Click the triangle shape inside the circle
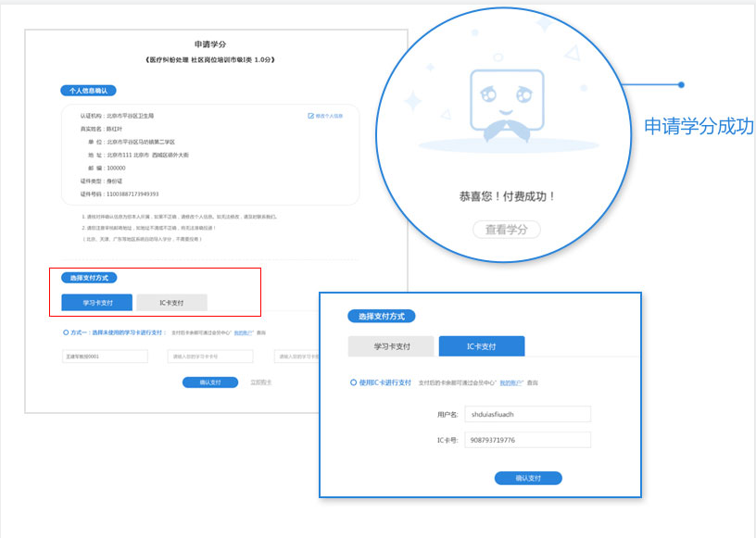This screenshot has height=538, width=756. tap(572, 54)
